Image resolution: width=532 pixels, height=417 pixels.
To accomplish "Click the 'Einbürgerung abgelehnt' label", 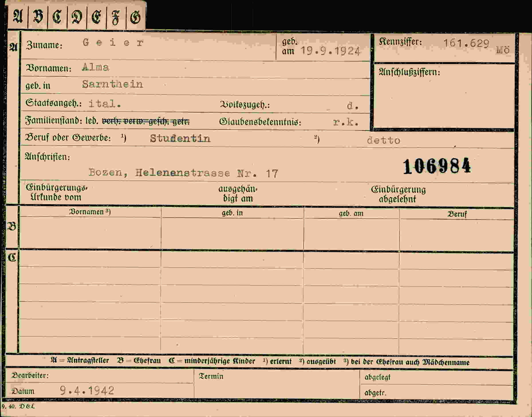I will click(398, 194).
